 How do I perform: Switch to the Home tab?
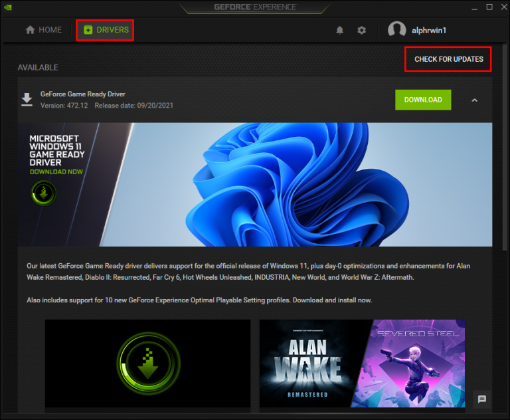[x=44, y=30]
